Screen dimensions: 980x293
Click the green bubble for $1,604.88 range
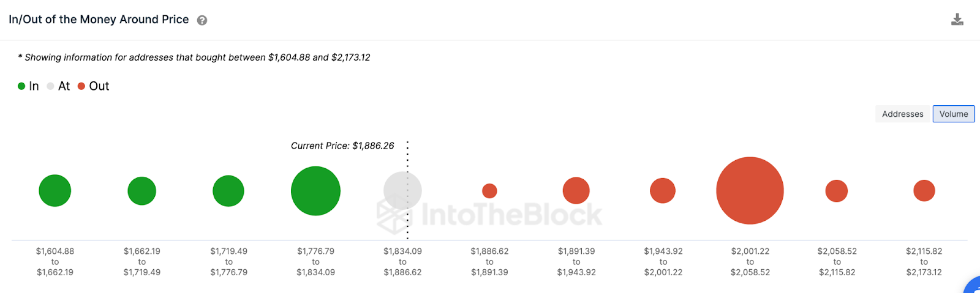click(x=55, y=191)
